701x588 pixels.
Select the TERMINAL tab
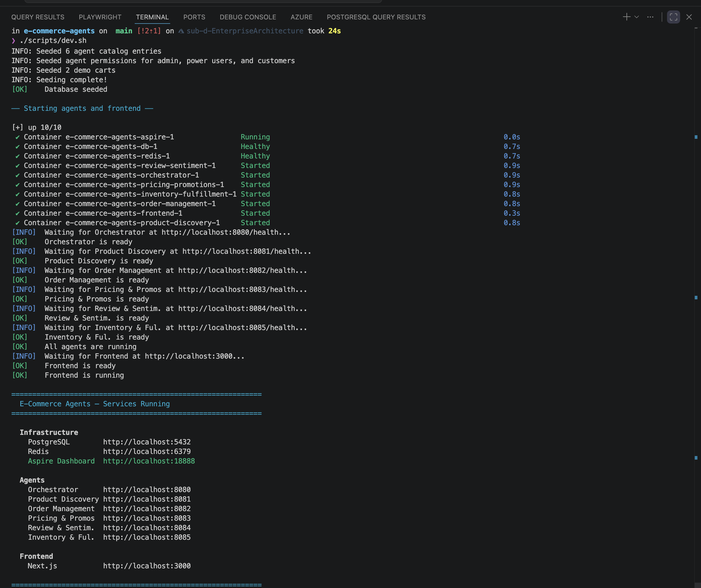152,17
